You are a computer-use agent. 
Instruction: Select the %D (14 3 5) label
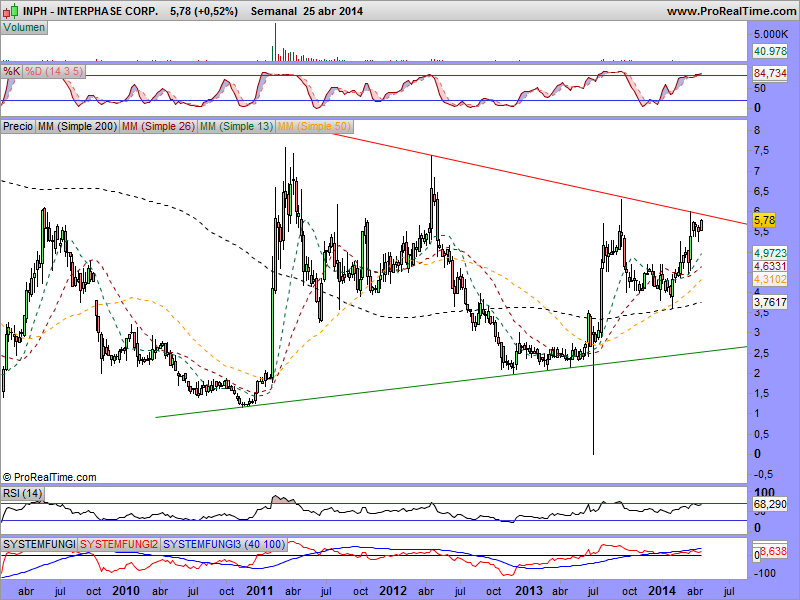coord(54,71)
